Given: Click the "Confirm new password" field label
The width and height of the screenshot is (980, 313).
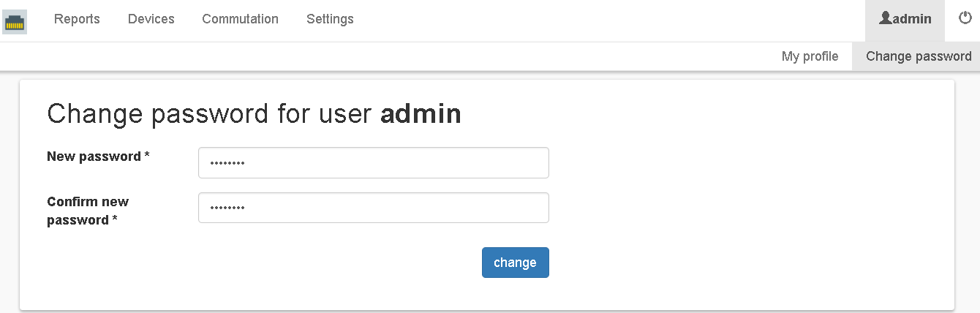Looking at the screenshot, I should click(x=87, y=210).
